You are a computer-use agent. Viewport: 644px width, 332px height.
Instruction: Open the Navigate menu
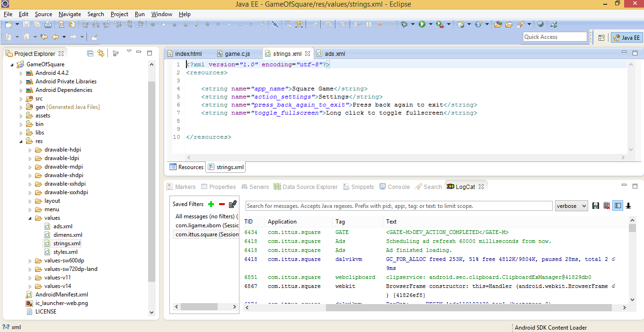tap(70, 14)
